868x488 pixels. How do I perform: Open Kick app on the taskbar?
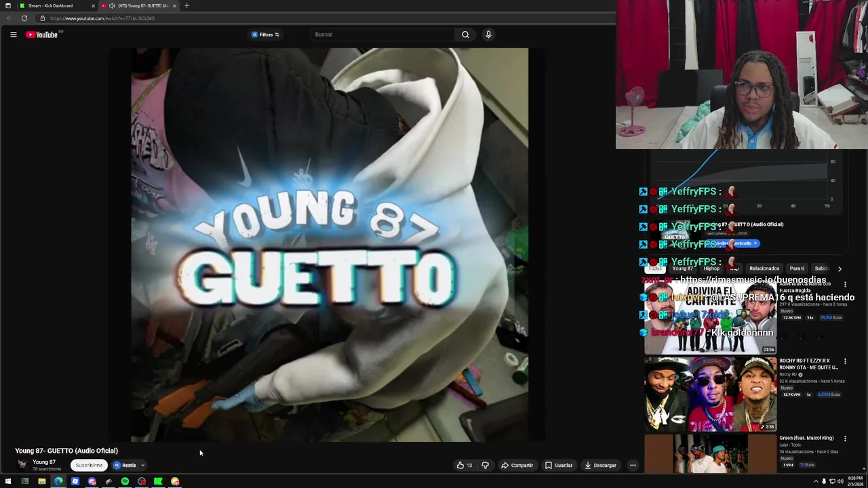coord(158,481)
